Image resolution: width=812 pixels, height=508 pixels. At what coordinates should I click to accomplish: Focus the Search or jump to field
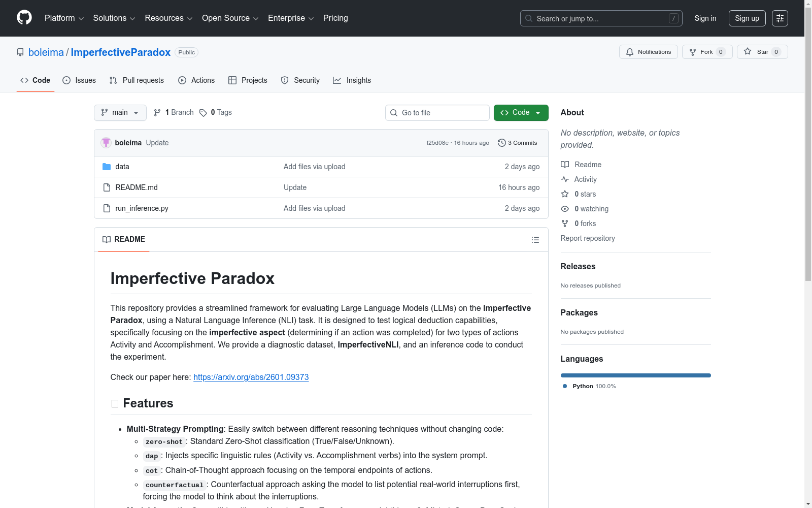click(601, 18)
